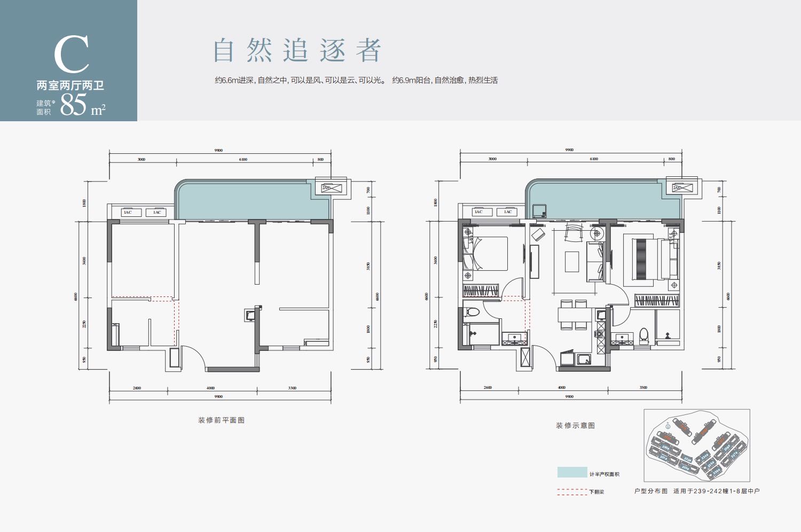Click the 计半产权面积 legend label
The width and height of the screenshot is (801, 532).
[604, 474]
